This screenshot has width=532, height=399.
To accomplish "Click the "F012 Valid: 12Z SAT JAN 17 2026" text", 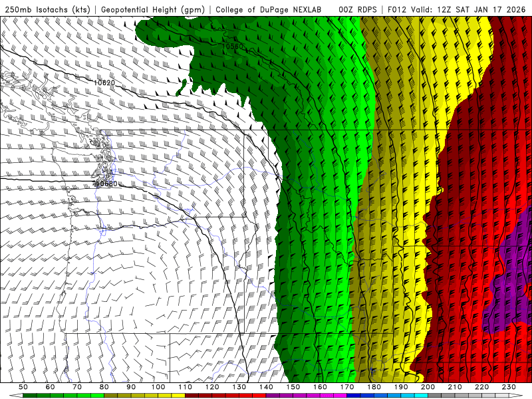I will (x=456, y=9).
